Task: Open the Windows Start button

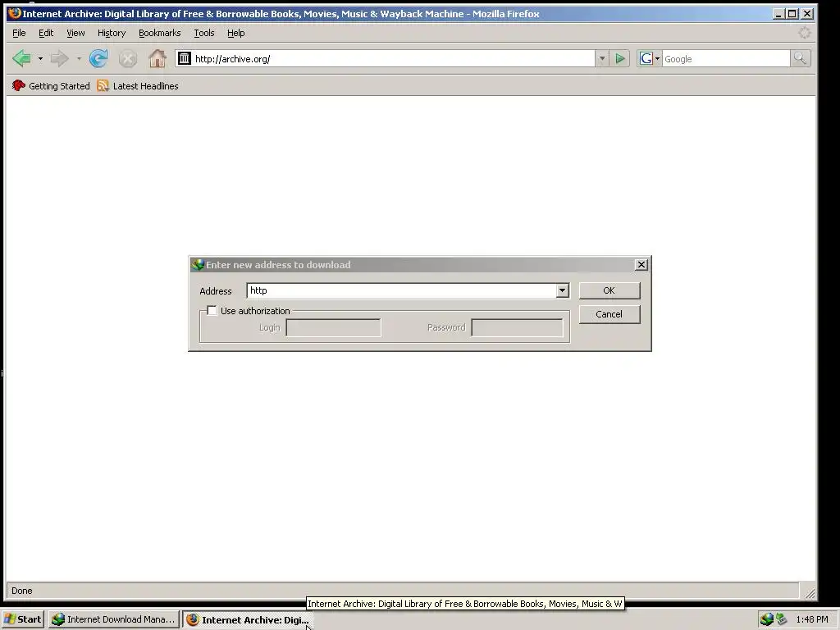Action: (22, 619)
